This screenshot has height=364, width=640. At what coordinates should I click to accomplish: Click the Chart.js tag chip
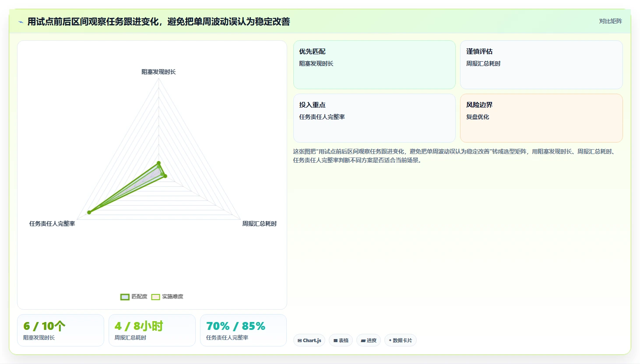(309, 340)
